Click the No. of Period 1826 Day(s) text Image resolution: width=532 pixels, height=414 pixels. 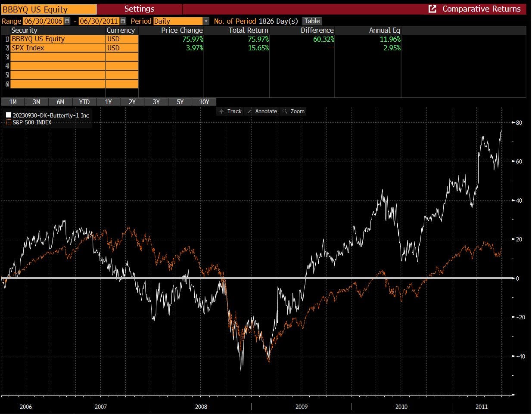point(256,21)
